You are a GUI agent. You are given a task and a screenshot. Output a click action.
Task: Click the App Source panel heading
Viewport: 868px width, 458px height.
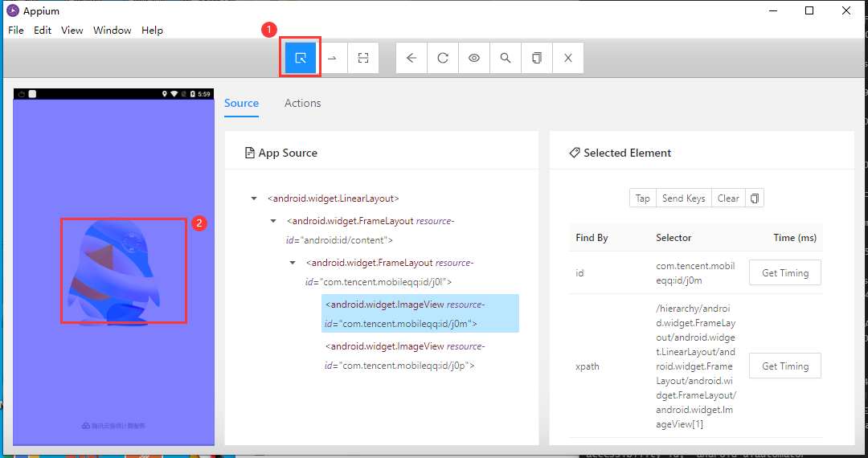coord(281,153)
